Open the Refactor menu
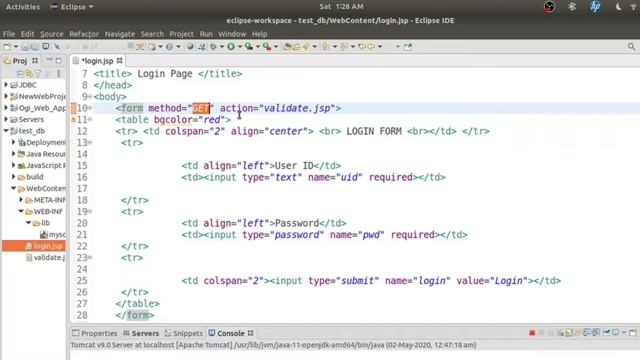The width and height of the screenshot is (640, 360). [84, 34]
